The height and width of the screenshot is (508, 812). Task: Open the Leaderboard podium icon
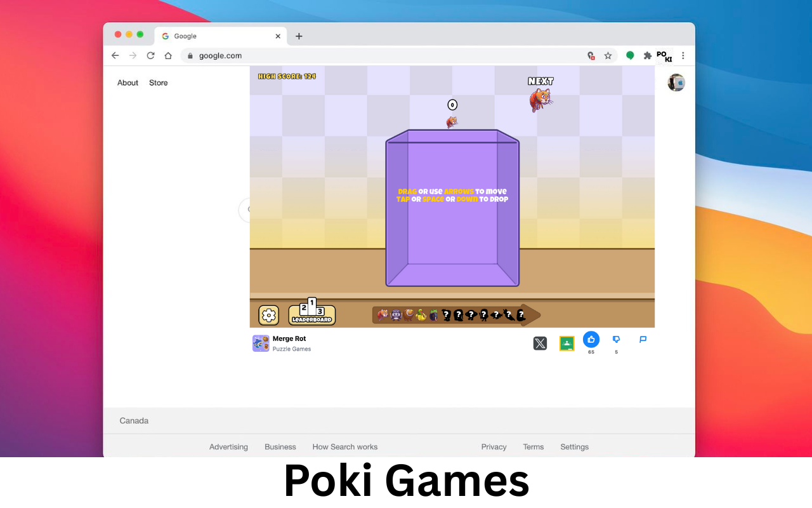311,314
